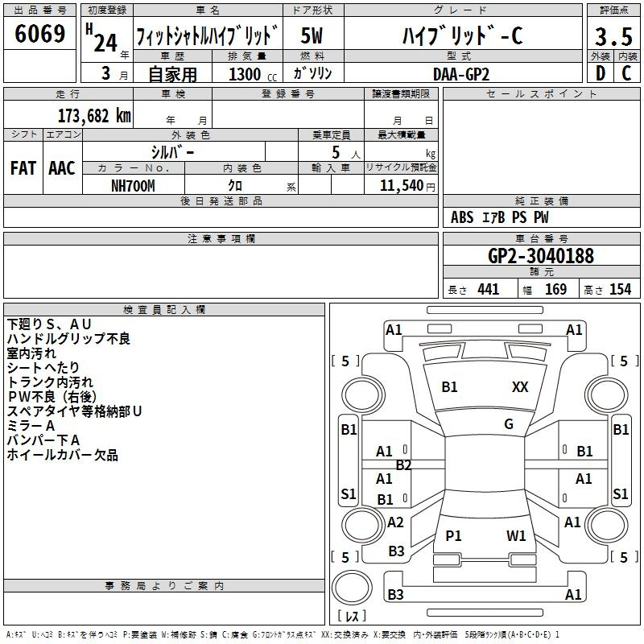Click width value 169

[x=555, y=289]
